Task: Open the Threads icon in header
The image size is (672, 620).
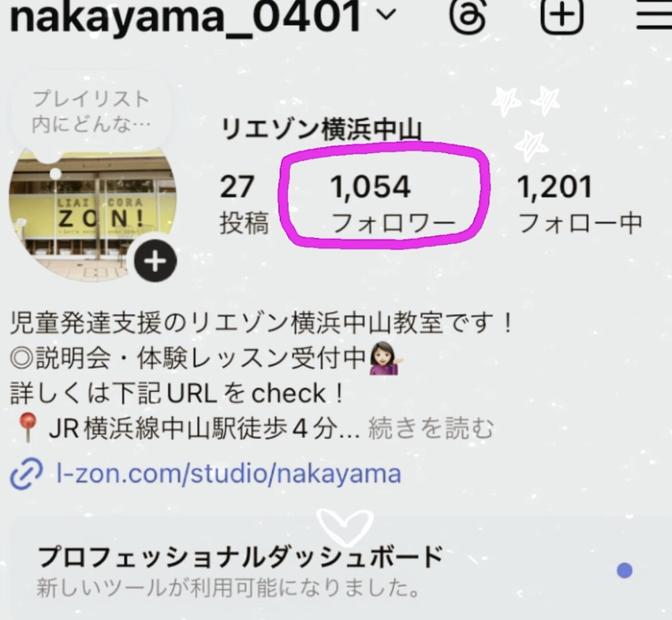Action: [468, 16]
